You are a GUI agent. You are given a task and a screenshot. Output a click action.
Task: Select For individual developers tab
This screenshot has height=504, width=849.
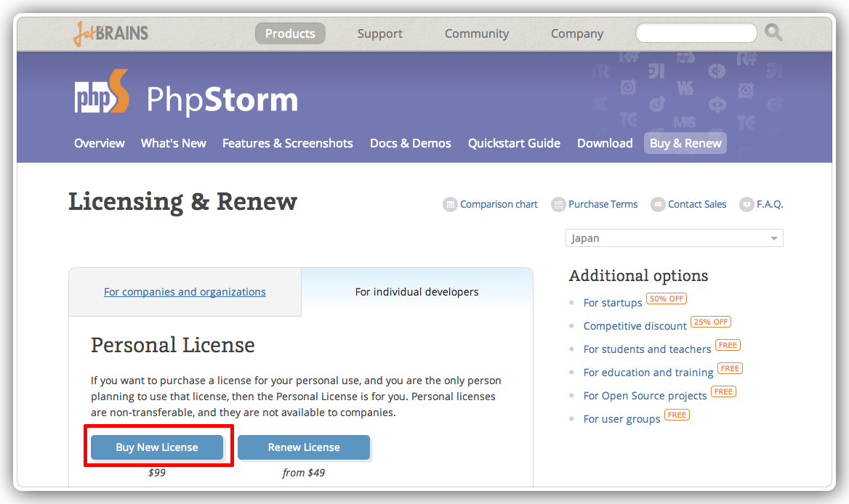tap(417, 292)
